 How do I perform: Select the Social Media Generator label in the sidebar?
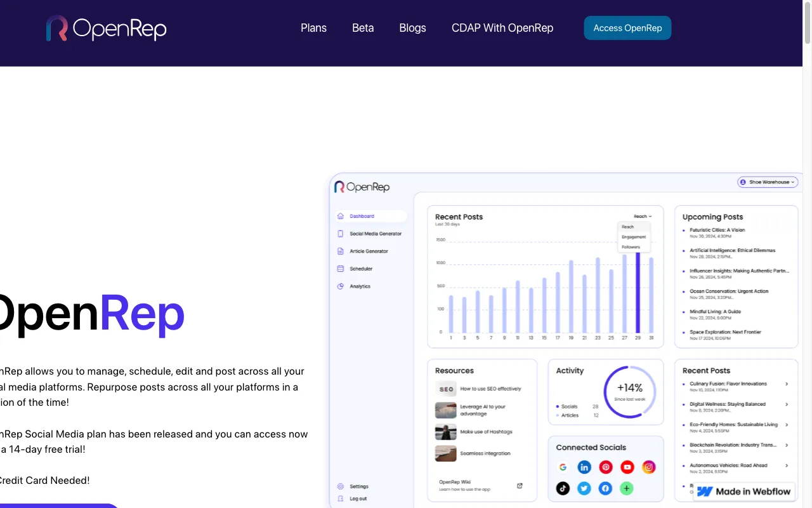(376, 234)
